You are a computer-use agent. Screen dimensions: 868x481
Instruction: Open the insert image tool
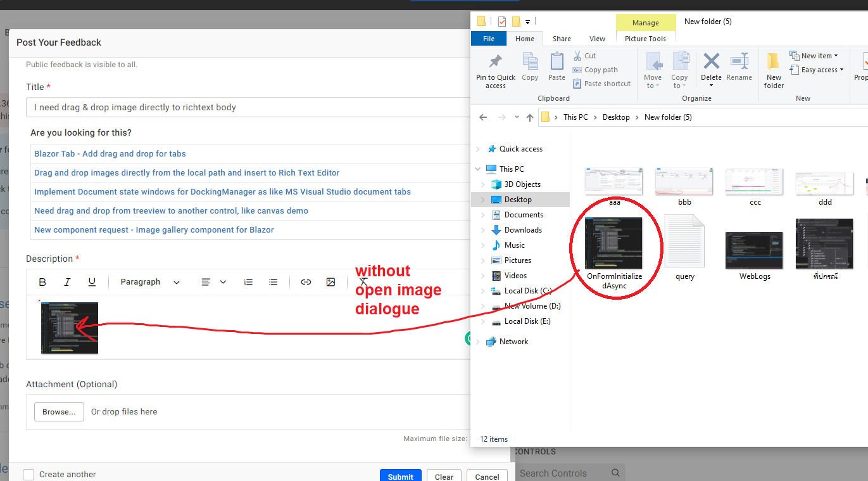[330, 282]
